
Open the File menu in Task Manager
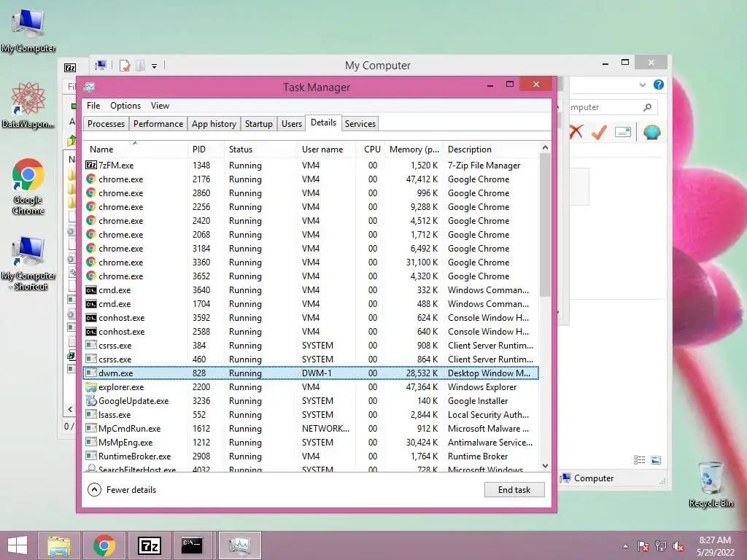[93, 106]
